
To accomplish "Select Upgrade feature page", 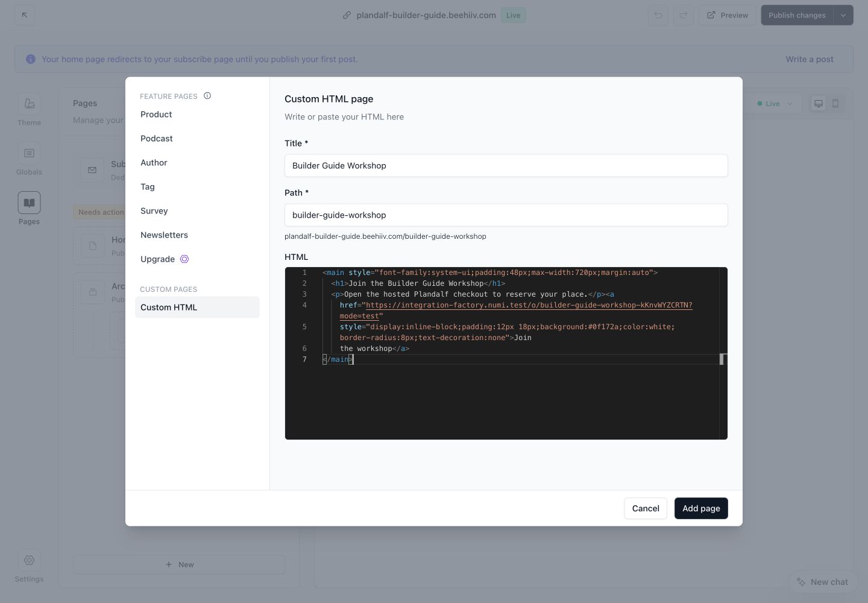I will click(197, 259).
